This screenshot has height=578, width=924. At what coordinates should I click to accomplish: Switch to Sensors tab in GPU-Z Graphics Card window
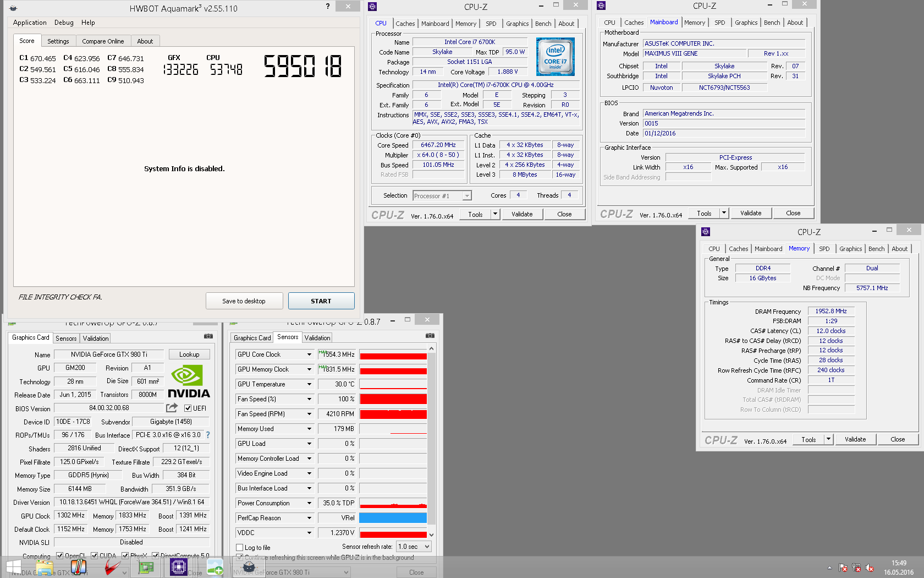point(66,339)
